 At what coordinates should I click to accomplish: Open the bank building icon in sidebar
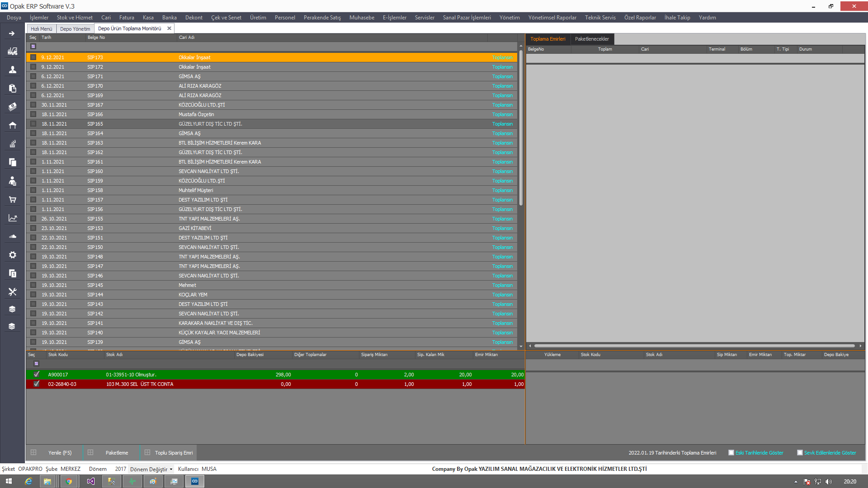(x=12, y=125)
